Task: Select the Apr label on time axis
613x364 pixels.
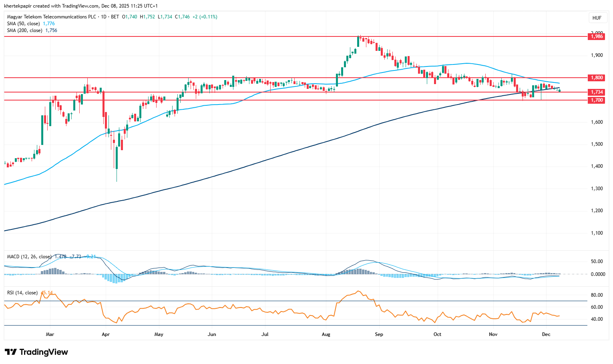Action: (x=106, y=334)
